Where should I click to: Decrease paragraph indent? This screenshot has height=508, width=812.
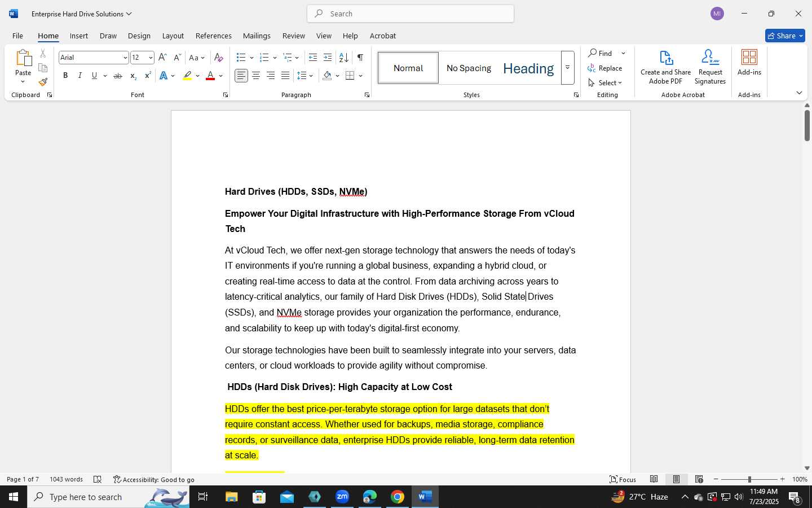[313, 58]
